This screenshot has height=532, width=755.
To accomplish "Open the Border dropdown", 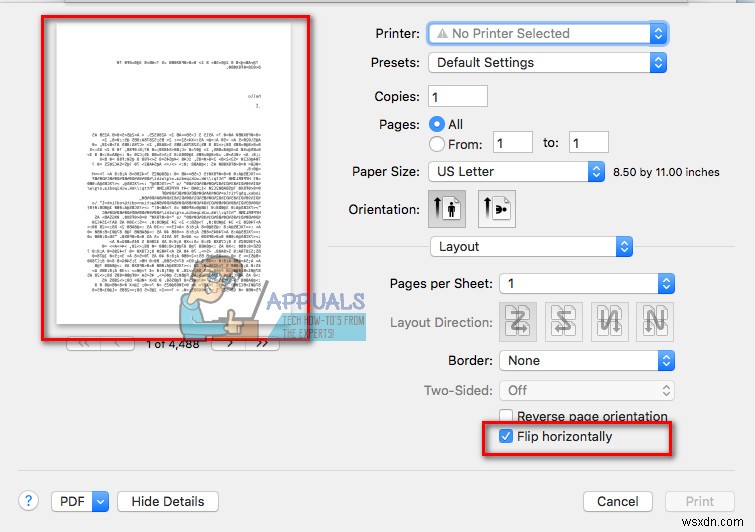I will (587, 361).
